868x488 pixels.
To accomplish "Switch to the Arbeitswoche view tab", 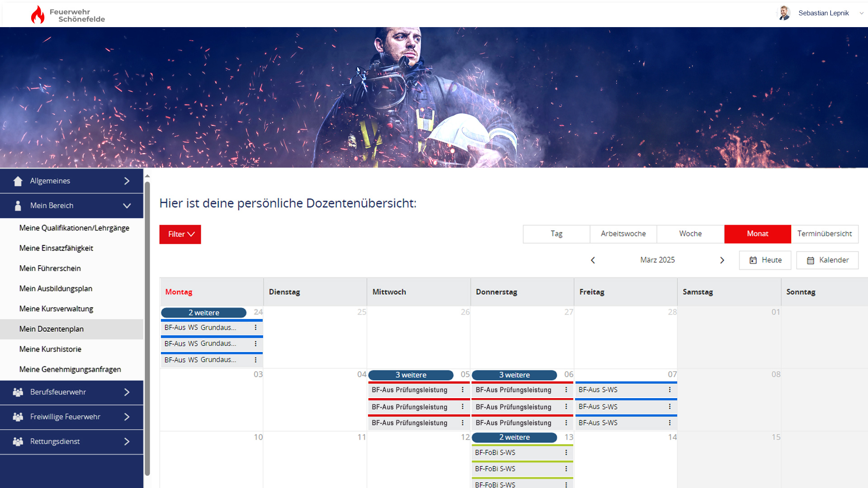I will [623, 234].
